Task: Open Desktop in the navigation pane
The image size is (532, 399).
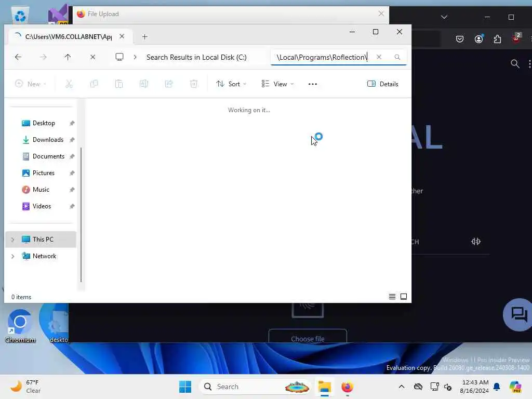Action: 44,123
